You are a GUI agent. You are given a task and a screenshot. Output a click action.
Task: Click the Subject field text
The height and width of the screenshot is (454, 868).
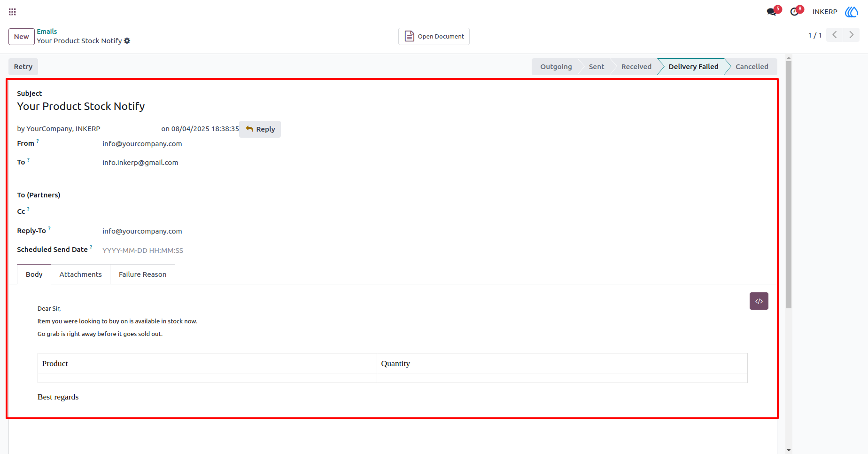[81, 106]
